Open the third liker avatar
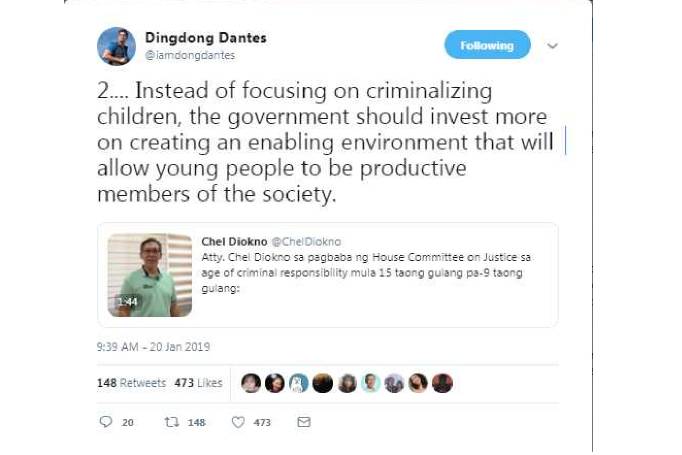The width and height of the screenshot is (682, 455). (299, 383)
